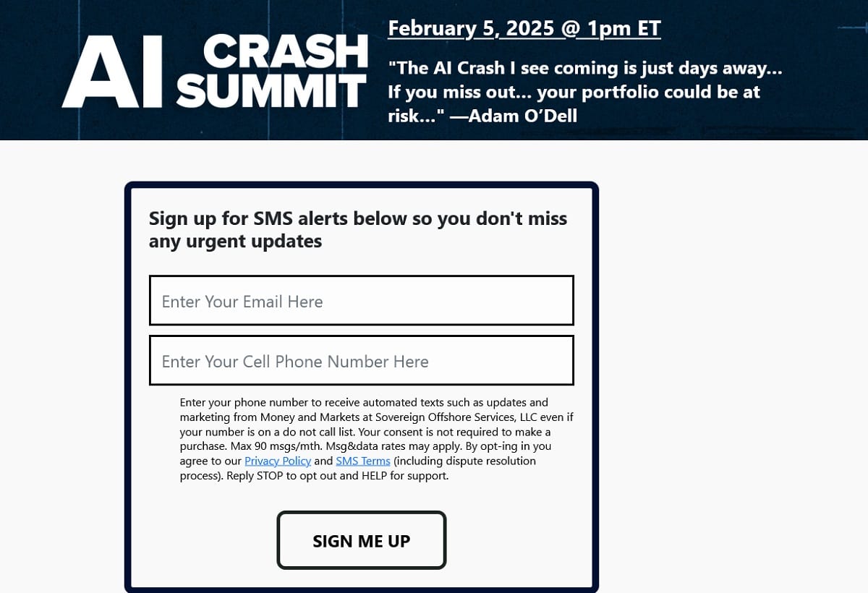Image resolution: width=868 pixels, height=593 pixels.
Task: Open the February 5, 2025 date link
Action: tap(524, 27)
